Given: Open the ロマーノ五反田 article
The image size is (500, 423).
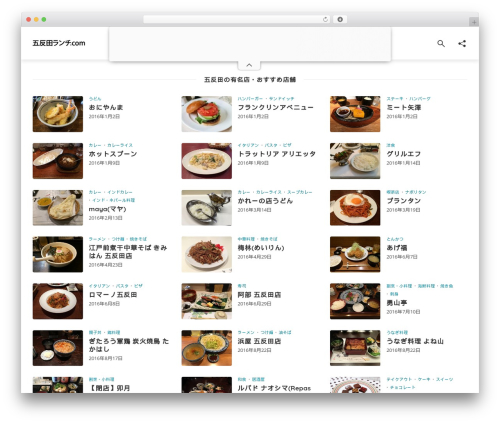Looking at the screenshot, I should [x=113, y=295].
